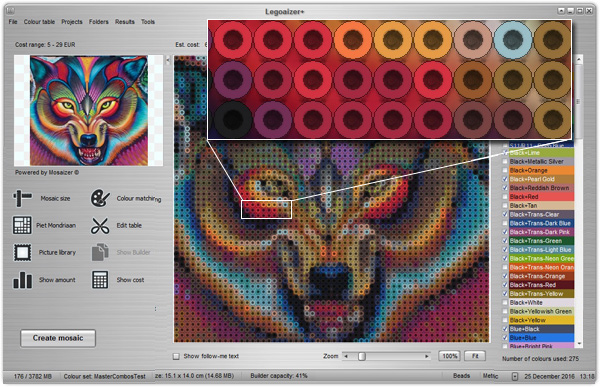Select the Piet Mondriaan grid icon
The image size is (600, 387).
[x=22, y=225]
